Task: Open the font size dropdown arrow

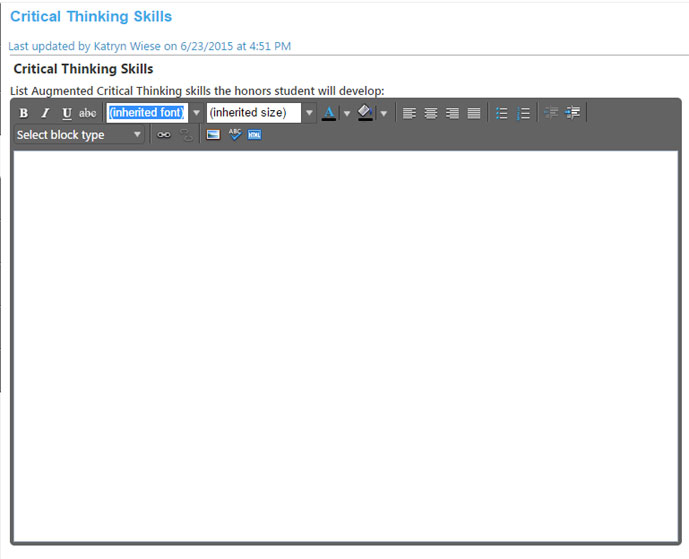Action: pos(309,113)
